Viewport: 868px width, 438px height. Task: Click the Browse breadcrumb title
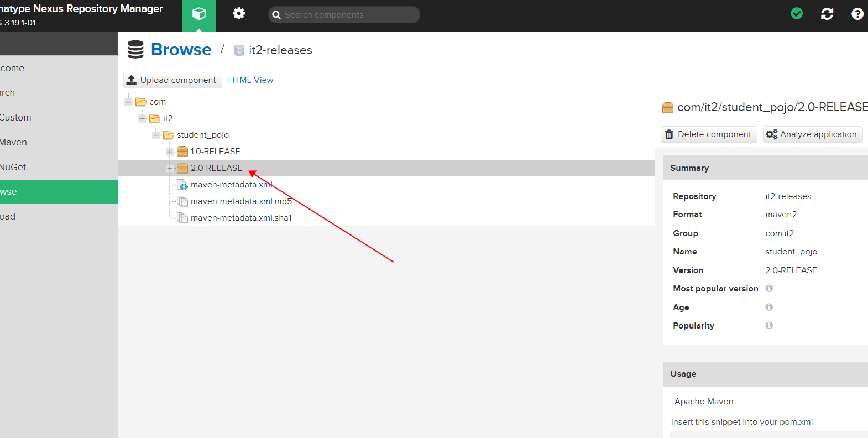pyautogui.click(x=181, y=50)
